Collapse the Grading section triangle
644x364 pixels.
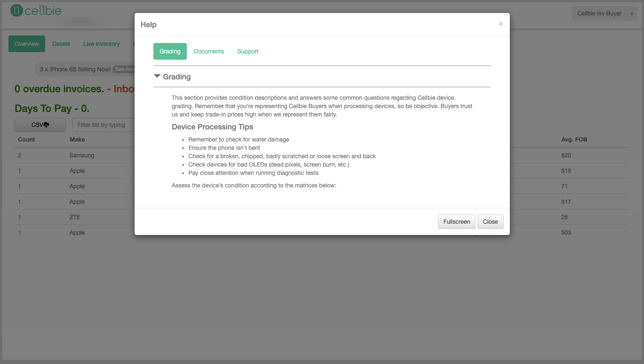tap(157, 76)
